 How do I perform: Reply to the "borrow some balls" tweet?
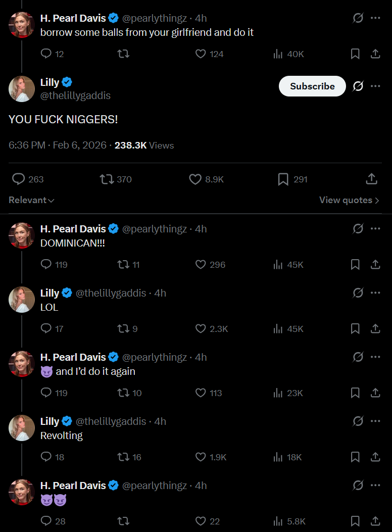coord(46,54)
